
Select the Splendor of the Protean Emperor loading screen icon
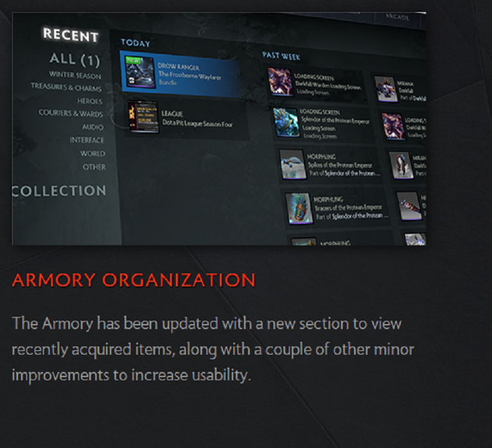point(286,123)
